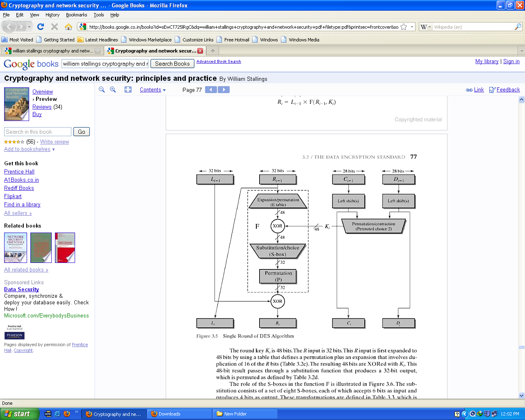525x420 pixels.
Task: Open Wikipedia search engine dropdown
Action: click(426, 27)
